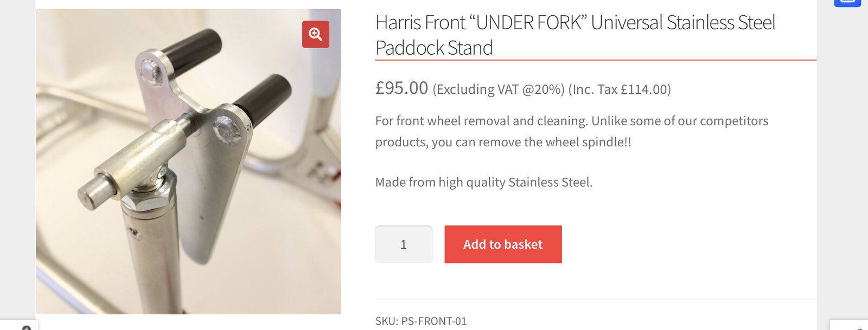Click the red underline beneath the title
Viewport: 868px width, 330px height.
click(x=596, y=60)
